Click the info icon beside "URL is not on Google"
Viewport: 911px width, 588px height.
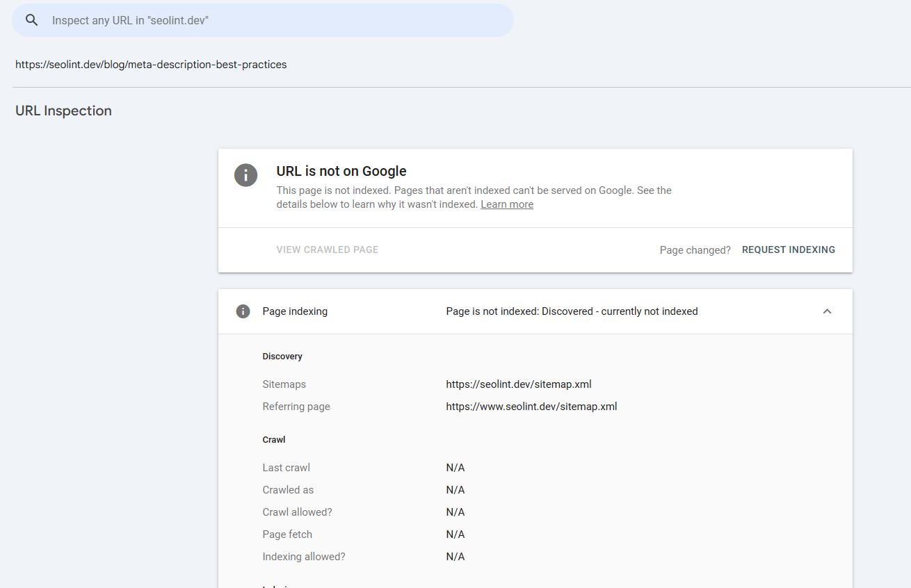tap(245, 175)
